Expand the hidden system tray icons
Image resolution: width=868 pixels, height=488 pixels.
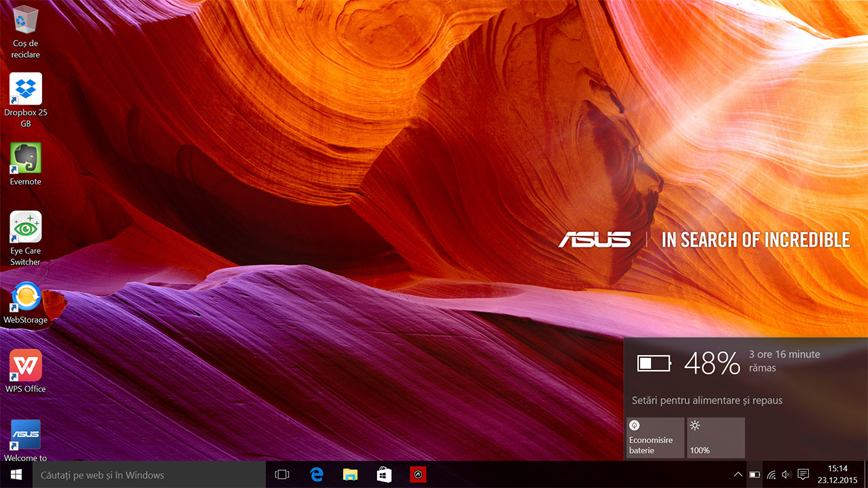point(738,474)
